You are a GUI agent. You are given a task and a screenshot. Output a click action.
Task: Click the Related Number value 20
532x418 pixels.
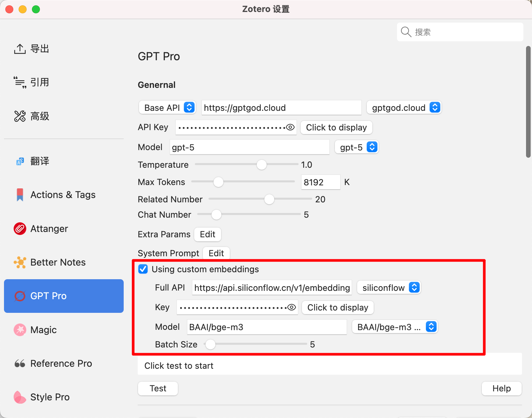point(320,199)
